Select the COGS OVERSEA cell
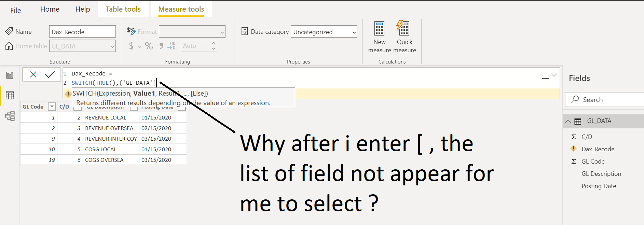The width and height of the screenshot is (644, 225). pos(111,160)
